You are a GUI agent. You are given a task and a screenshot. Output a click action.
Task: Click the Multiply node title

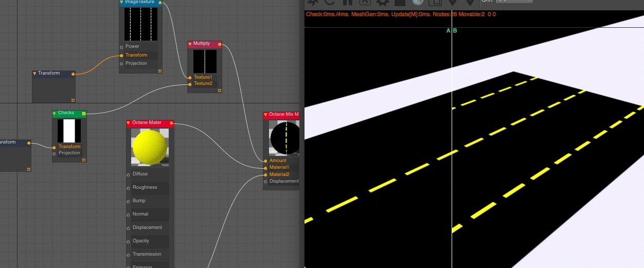point(202,44)
